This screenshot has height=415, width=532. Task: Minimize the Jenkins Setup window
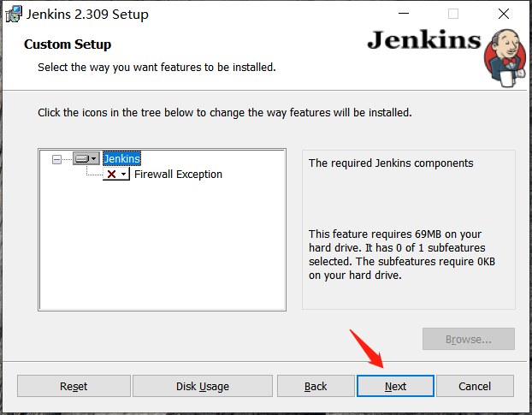[404, 14]
